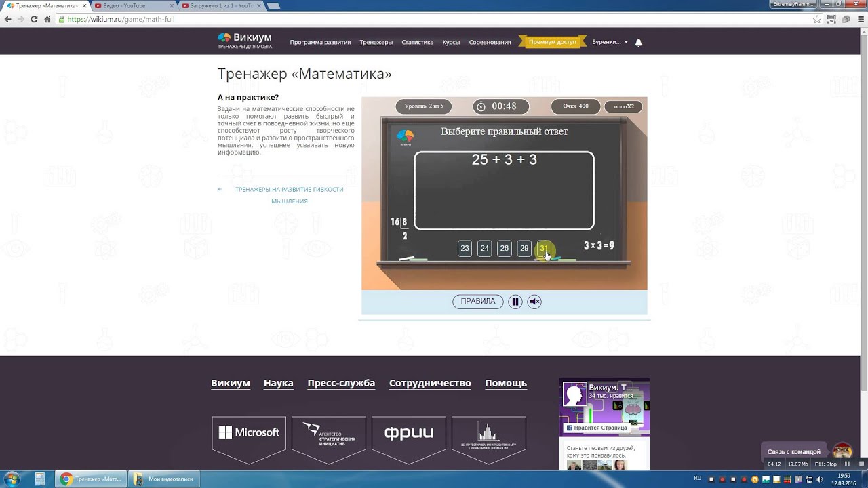The height and width of the screenshot is (488, 868).
Task: Choose answer 24
Action: coord(484,248)
